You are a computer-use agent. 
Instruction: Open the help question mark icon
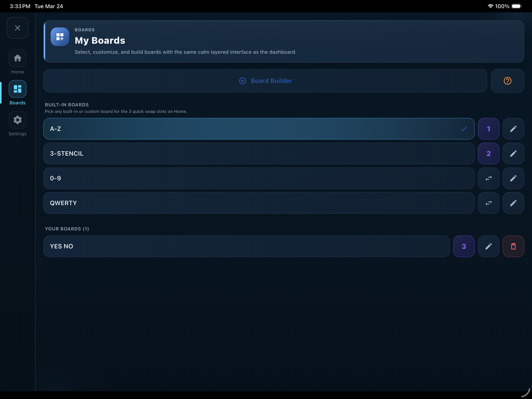coord(507,81)
